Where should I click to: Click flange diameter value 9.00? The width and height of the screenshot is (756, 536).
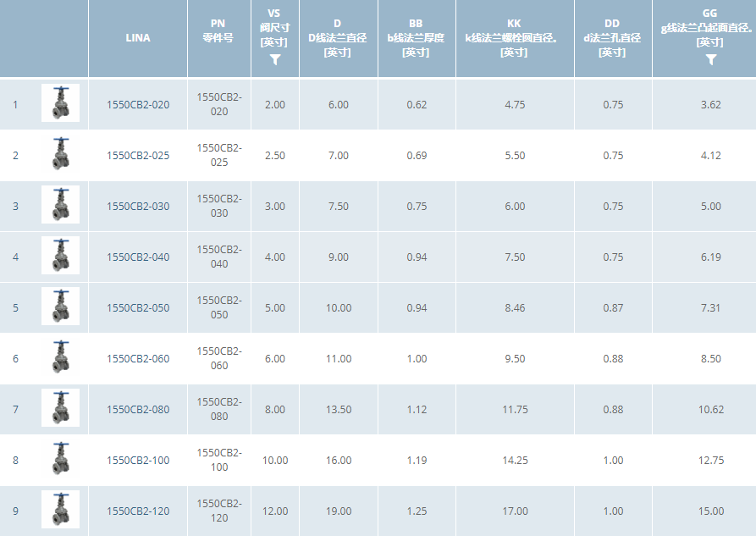(x=339, y=257)
